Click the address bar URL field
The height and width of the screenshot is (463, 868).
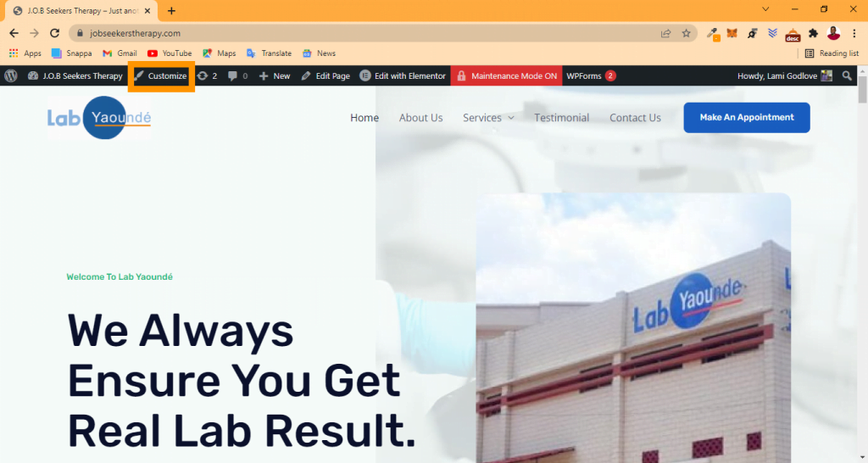point(365,33)
